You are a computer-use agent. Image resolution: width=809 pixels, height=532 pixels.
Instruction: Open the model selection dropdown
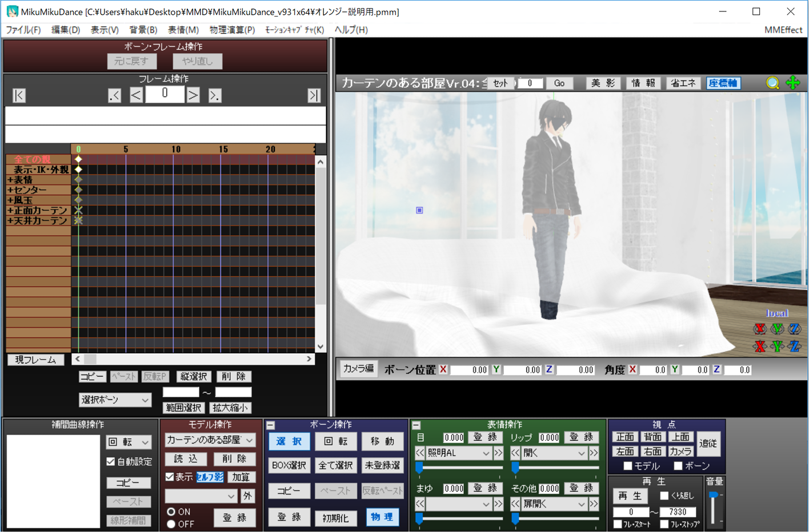pyautogui.click(x=210, y=440)
